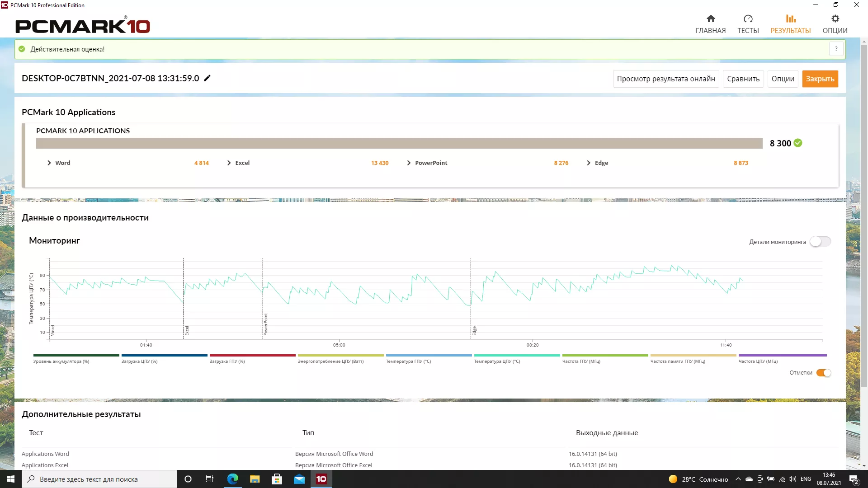Open the Mail app from the taskbar
Viewport: 868px width, 488px height.
tap(299, 479)
